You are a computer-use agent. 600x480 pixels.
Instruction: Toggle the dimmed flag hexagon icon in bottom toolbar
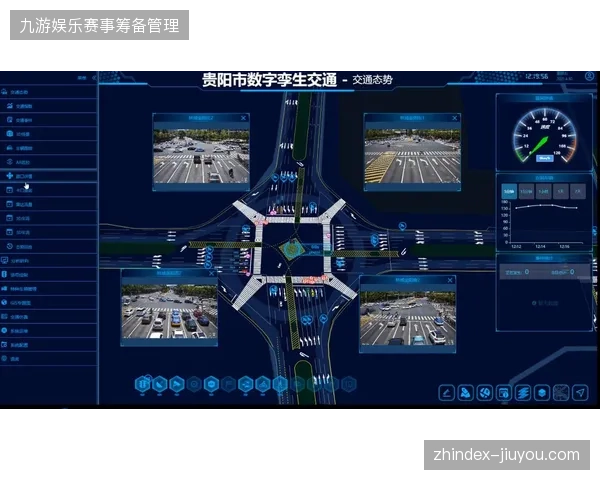click(229, 384)
